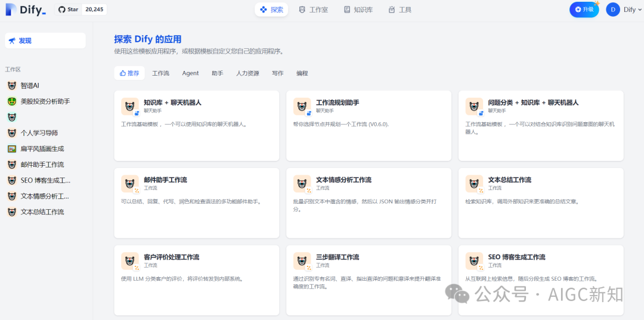Click the 文本总结工作流 card title
The image size is (644, 320).
[x=510, y=180]
